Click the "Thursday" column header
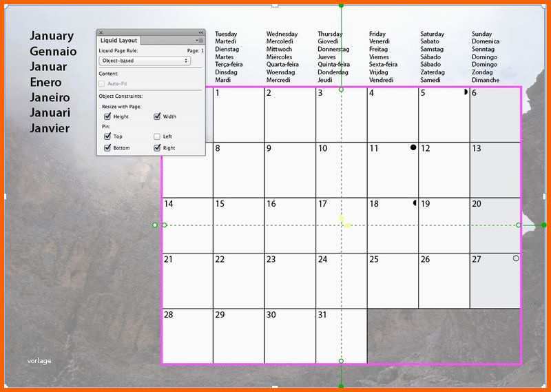 (330, 34)
